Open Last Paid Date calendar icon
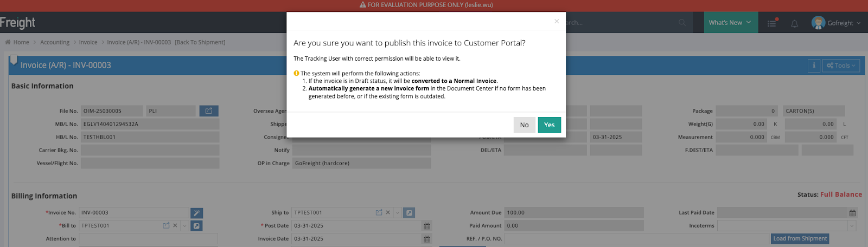The image size is (868, 247). (x=852, y=213)
